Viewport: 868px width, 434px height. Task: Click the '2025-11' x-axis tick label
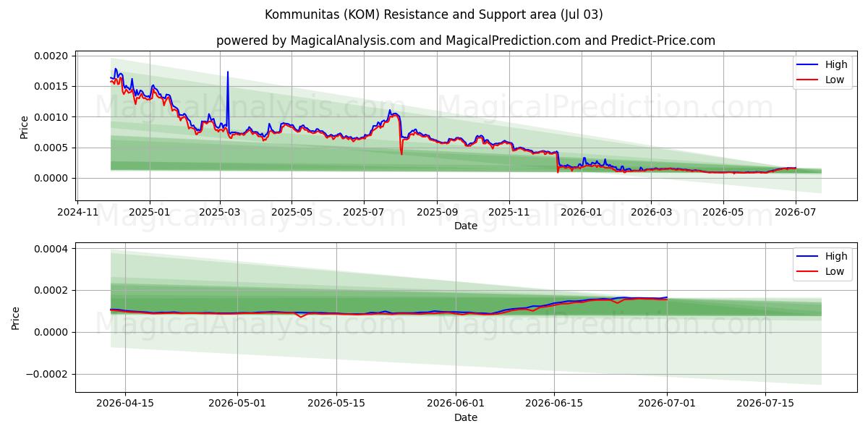tap(509, 212)
